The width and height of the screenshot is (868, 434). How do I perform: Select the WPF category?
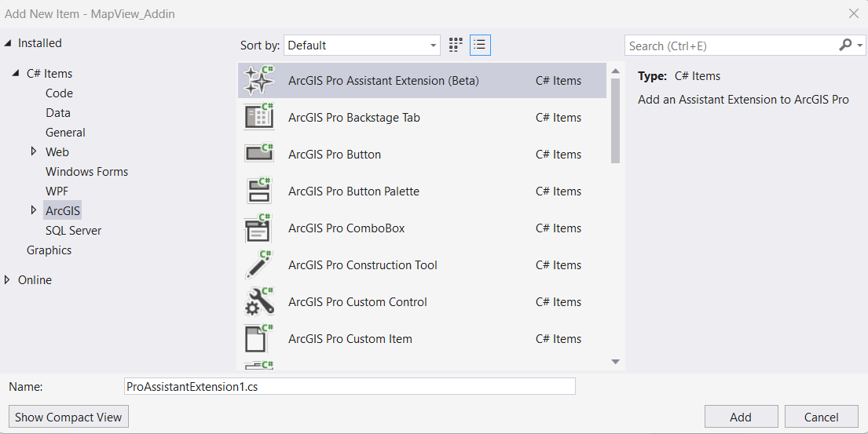[x=57, y=191]
